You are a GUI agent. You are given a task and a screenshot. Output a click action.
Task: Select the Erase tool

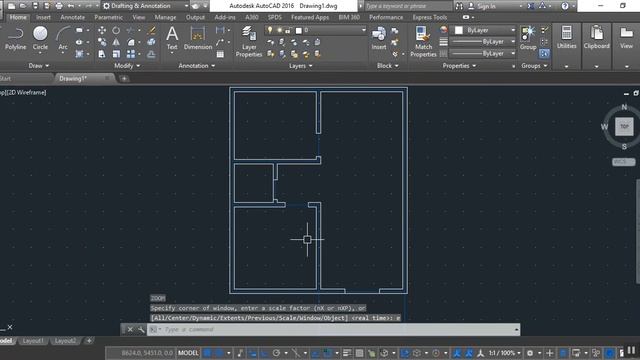[x=151, y=30]
